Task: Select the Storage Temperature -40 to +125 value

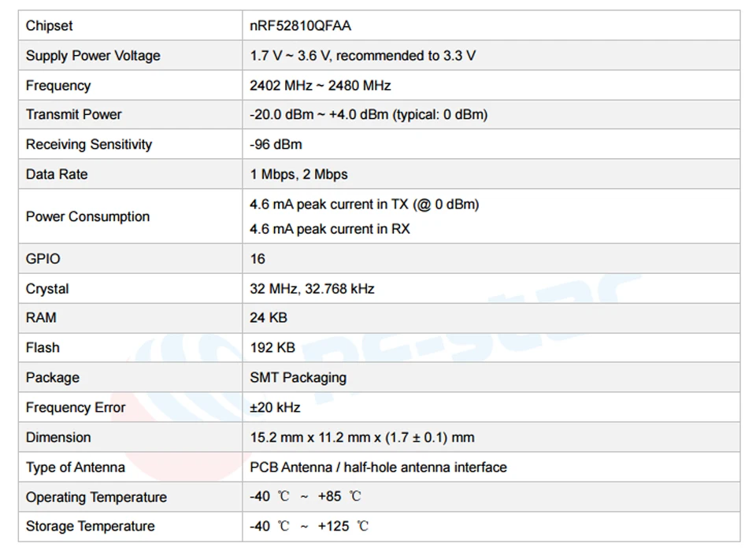Action: [x=309, y=527]
